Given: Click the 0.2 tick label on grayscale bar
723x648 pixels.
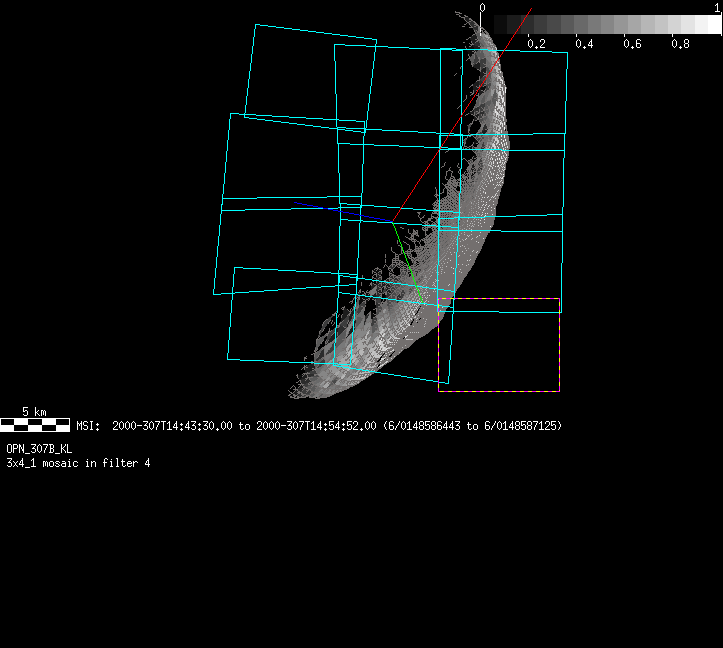Looking at the screenshot, I should 536,44.
